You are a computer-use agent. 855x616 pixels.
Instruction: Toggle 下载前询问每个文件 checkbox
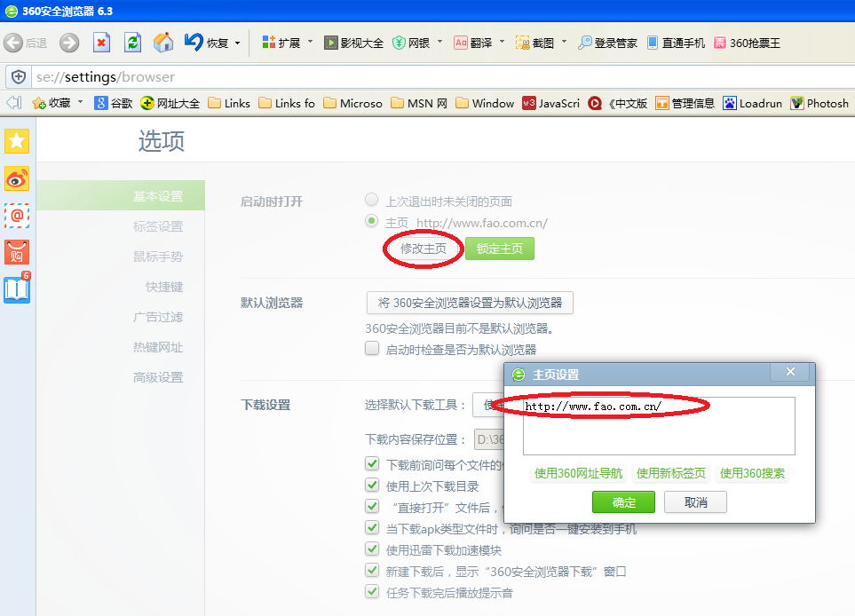tap(372, 463)
